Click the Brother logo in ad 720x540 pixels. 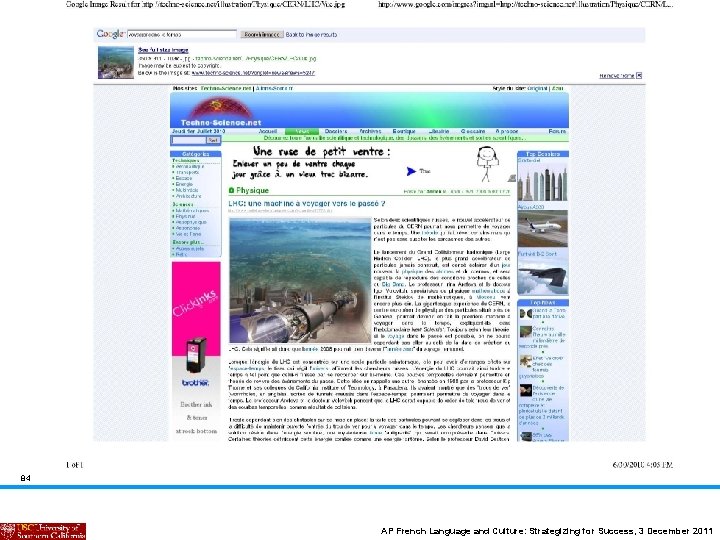(196, 382)
